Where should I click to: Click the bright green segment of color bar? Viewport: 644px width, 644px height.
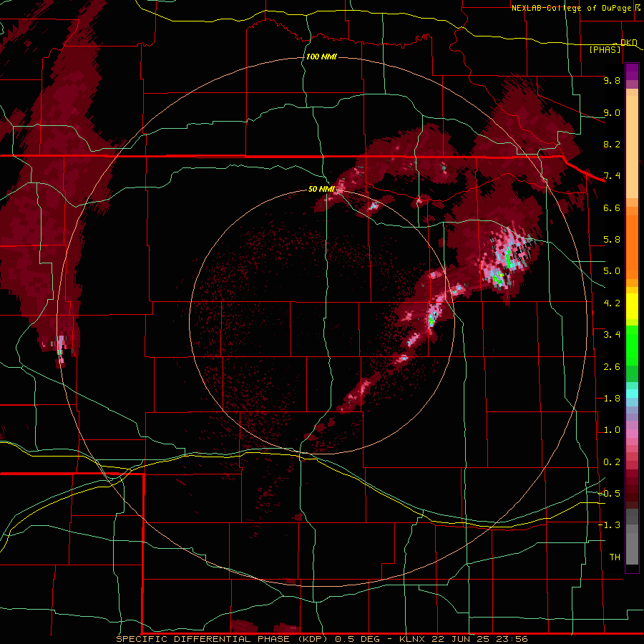(632, 345)
